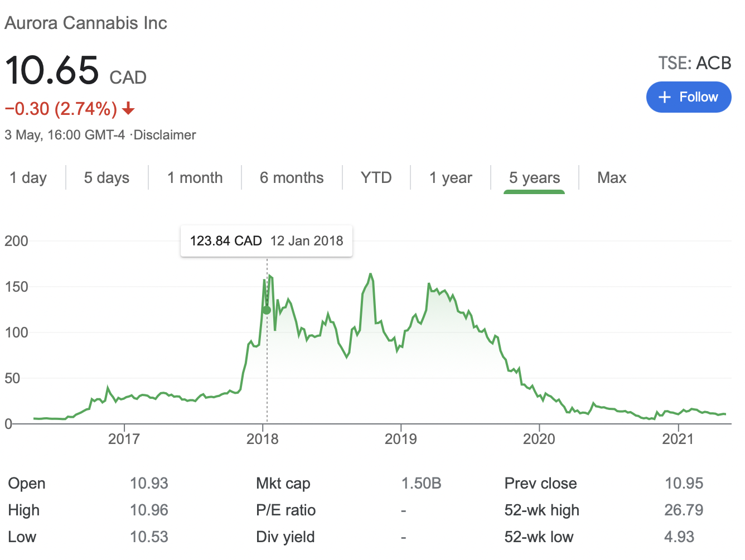
Task: Click the 2021 axis label
Action: (678, 439)
